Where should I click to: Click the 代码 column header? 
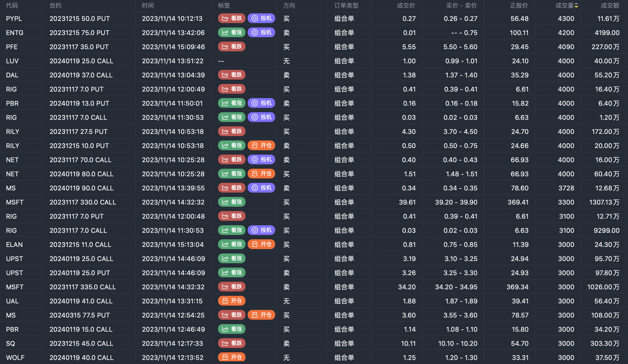12,5
